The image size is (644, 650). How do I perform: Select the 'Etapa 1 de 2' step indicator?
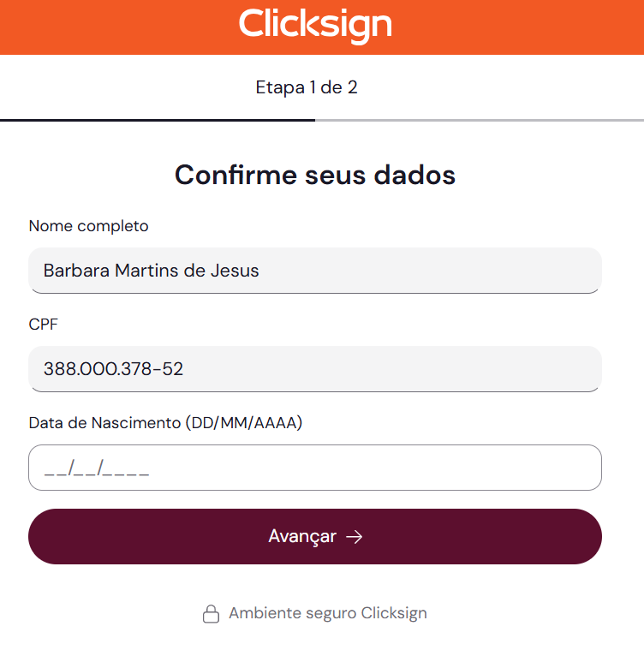tap(307, 87)
